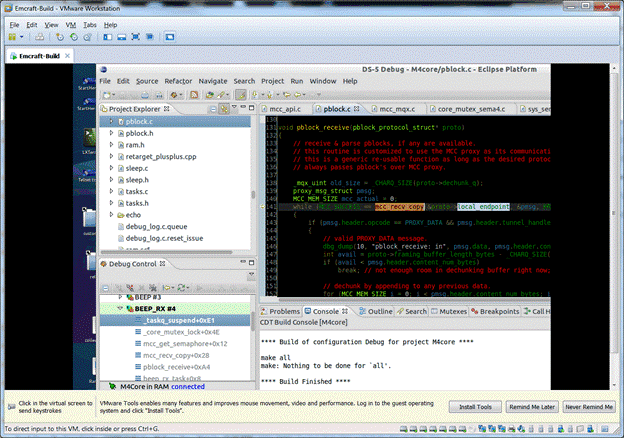The height and width of the screenshot is (438, 624).
Task: Expand the BEEP #3 thread
Action: point(123,297)
